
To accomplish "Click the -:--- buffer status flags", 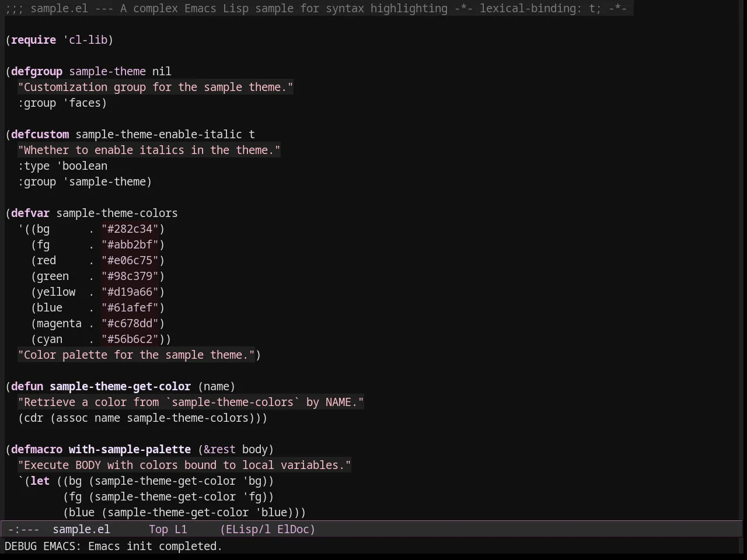I will coord(23,529).
